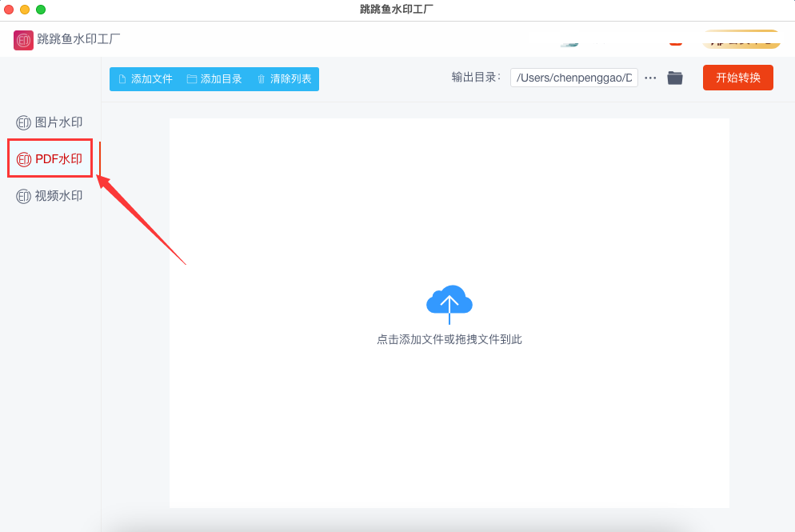Switch to the 图片水印 tab

[50, 122]
